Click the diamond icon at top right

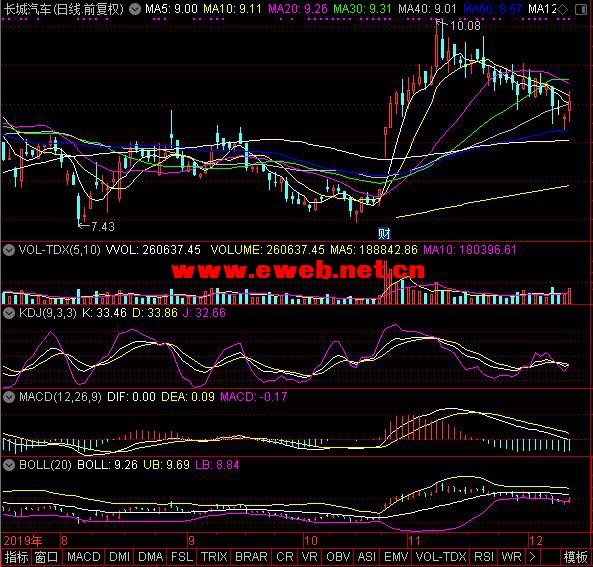coord(563,9)
